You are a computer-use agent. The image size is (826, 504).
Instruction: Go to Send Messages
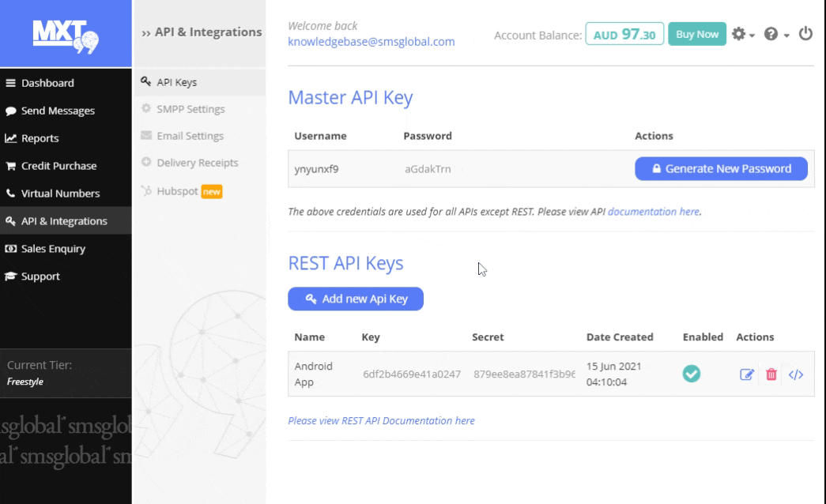[x=58, y=111]
